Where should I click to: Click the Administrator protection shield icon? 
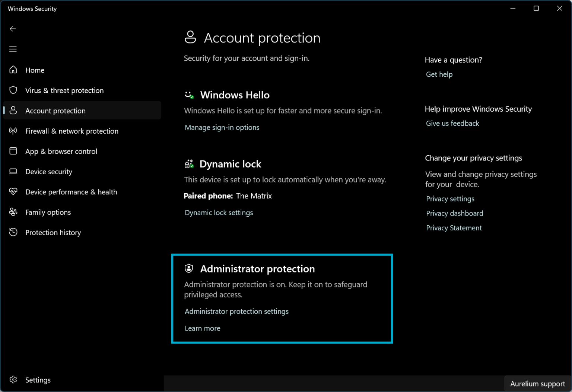coord(189,268)
